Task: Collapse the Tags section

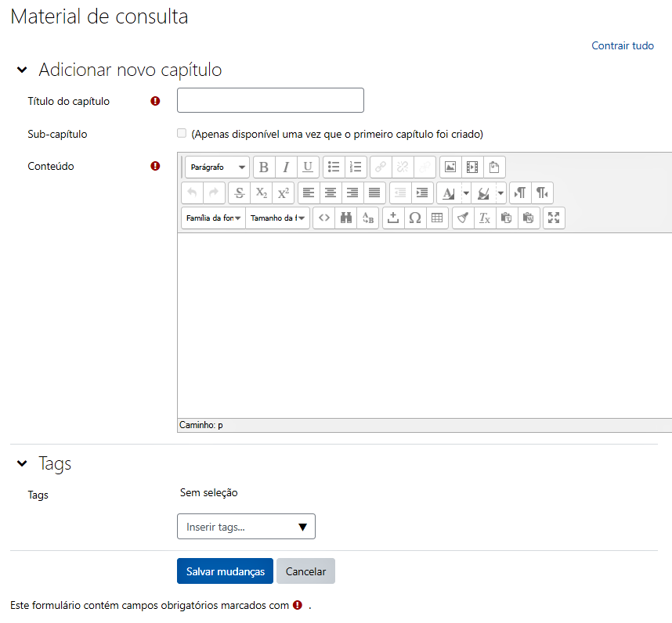Action: (x=22, y=463)
